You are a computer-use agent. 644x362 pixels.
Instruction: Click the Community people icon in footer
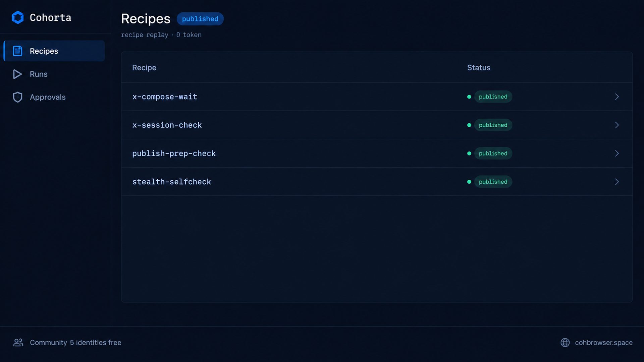point(18,343)
